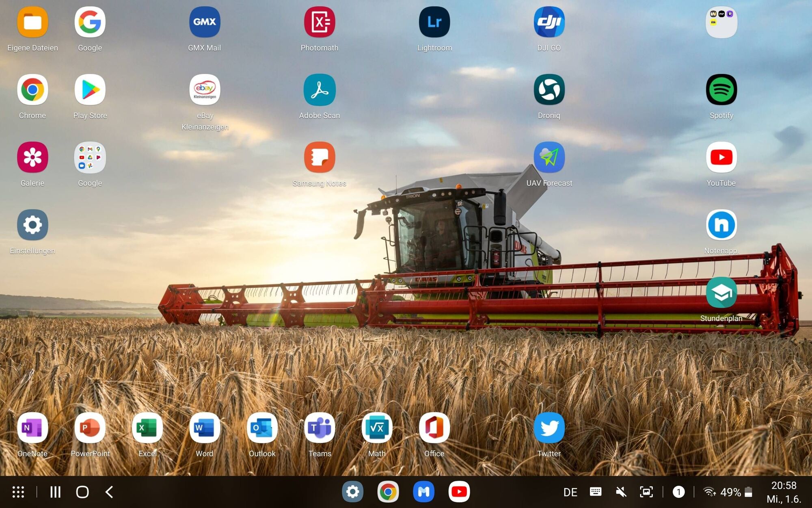The width and height of the screenshot is (812, 508).
Task: Open the notification badge showing 1
Action: pyautogui.click(x=678, y=492)
